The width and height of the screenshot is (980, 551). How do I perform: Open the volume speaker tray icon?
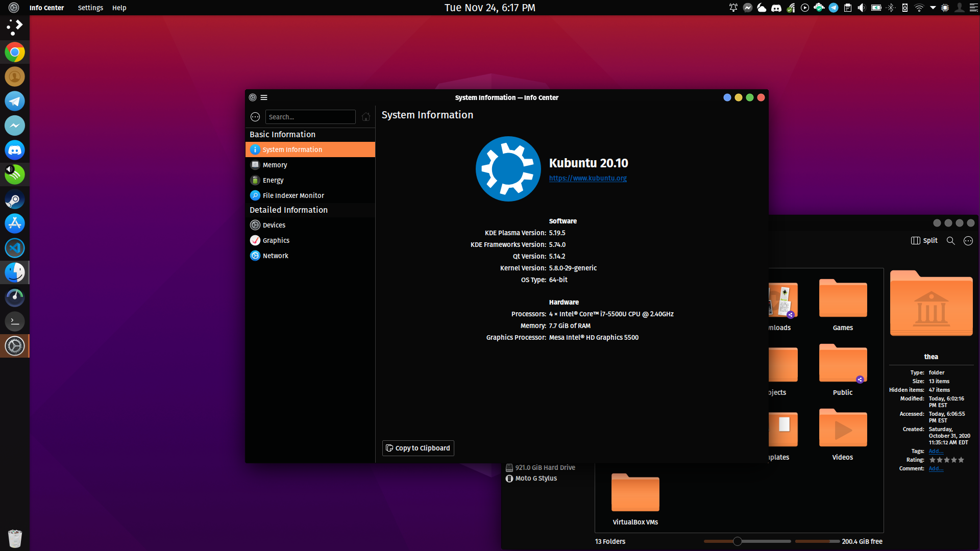click(862, 8)
